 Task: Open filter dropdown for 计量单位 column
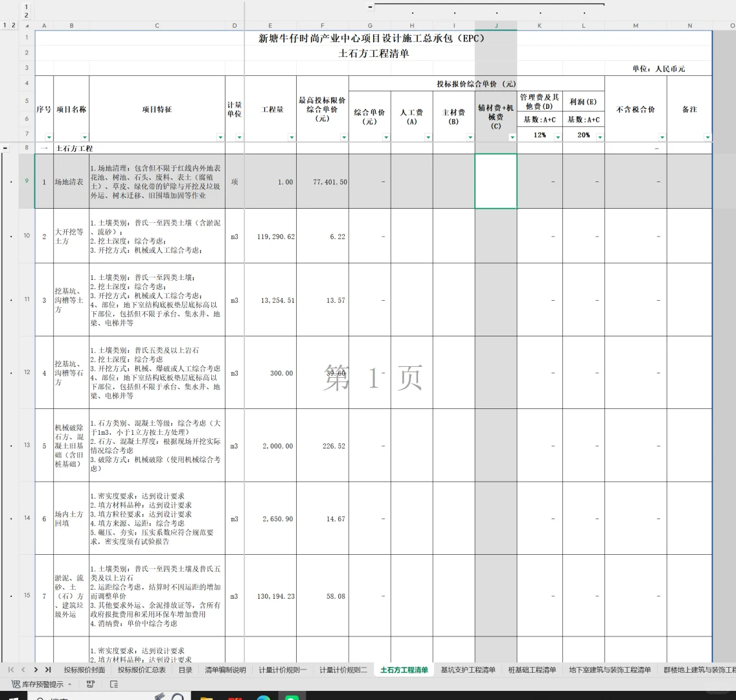pos(239,137)
